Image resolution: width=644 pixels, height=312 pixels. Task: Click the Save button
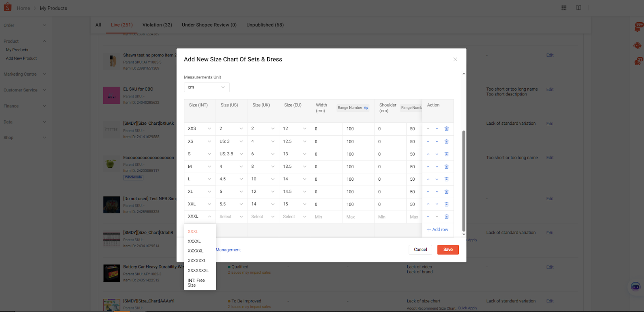[448, 250]
